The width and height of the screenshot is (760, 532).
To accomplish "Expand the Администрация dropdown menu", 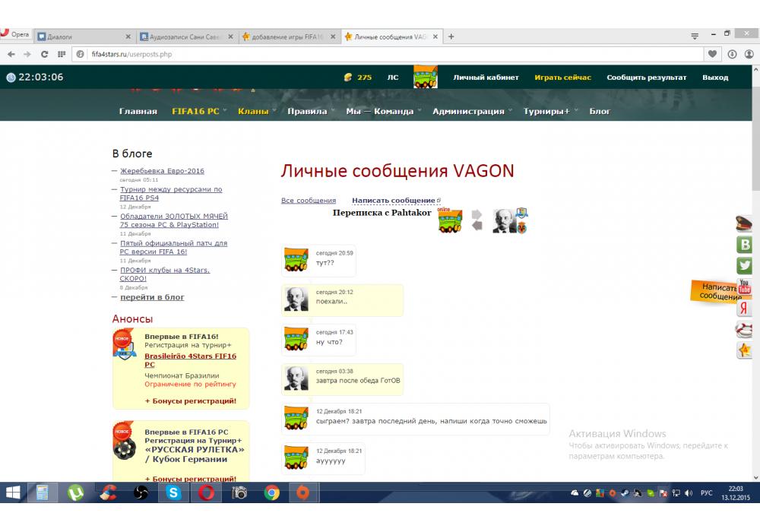I will (468, 111).
